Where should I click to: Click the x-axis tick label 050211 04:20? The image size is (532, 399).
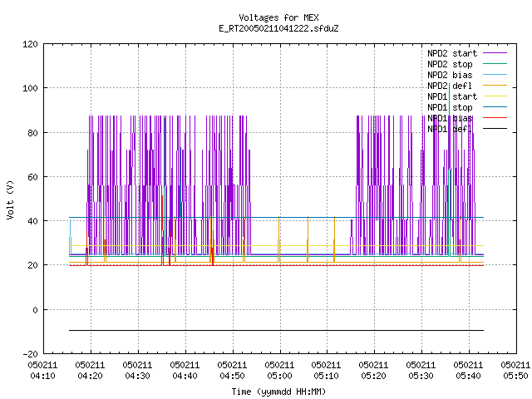click(x=91, y=371)
